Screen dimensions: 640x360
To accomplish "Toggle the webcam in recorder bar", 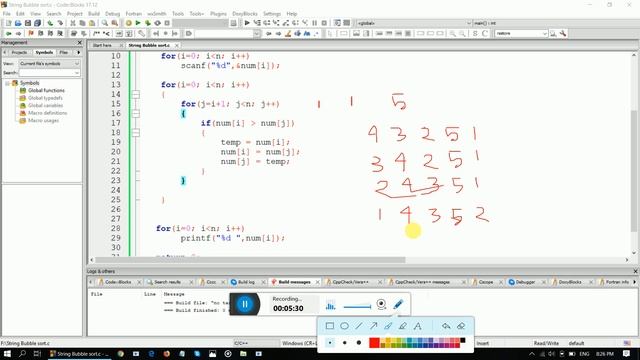I will coord(381,304).
